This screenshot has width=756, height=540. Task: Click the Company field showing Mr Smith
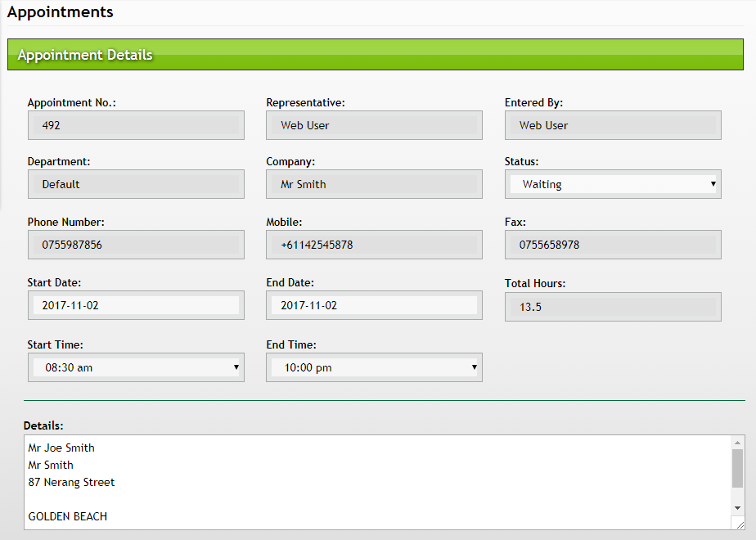(x=374, y=184)
